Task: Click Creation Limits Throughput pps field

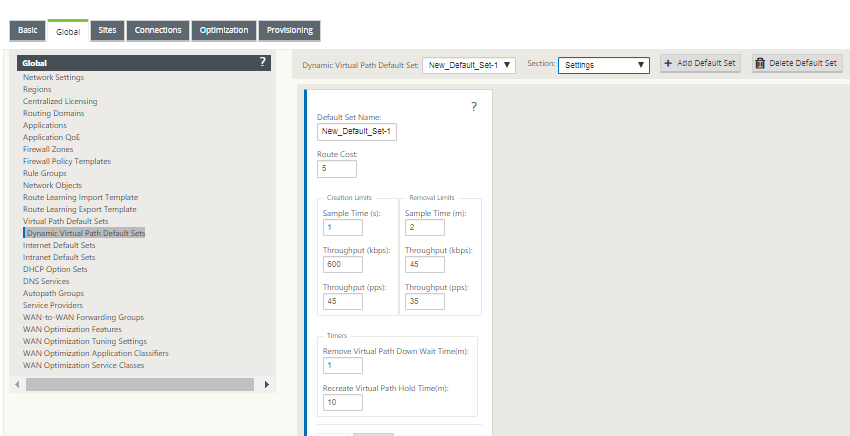Action: [x=343, y=301]
